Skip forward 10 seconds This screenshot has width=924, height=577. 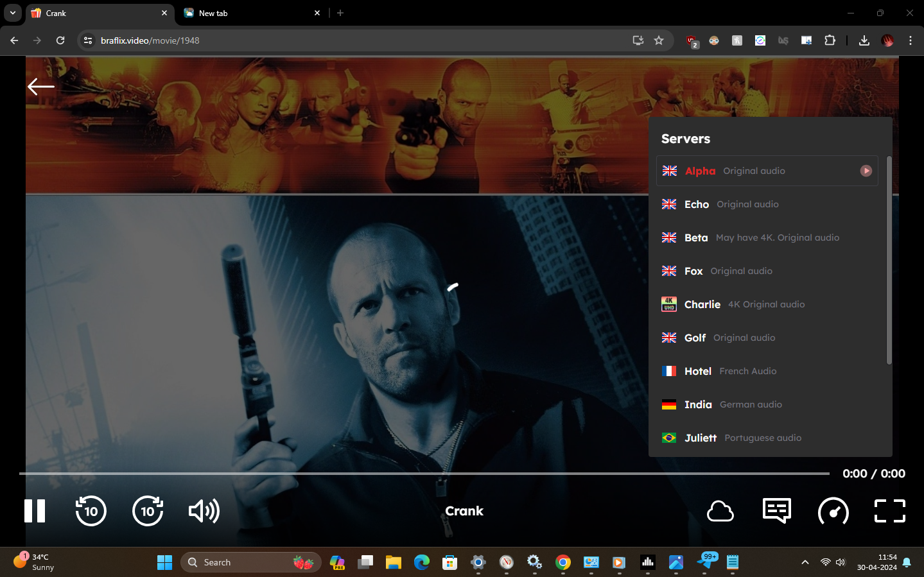point(148,511)
